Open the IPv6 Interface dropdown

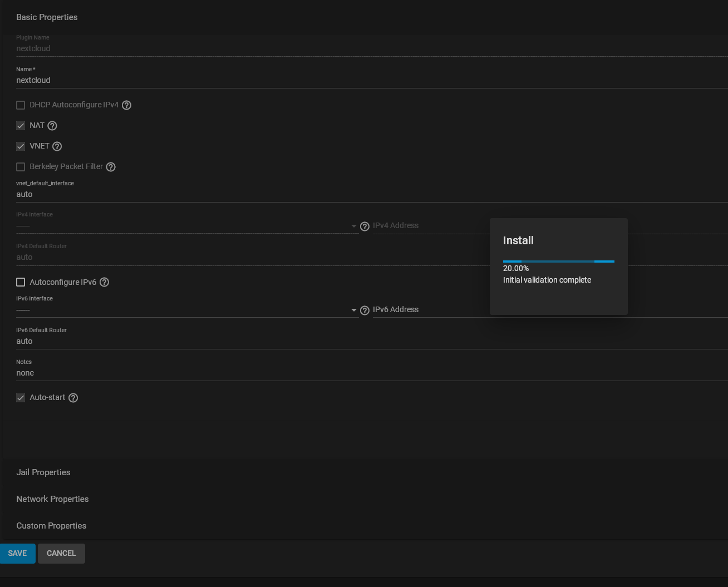click(186, 310)
